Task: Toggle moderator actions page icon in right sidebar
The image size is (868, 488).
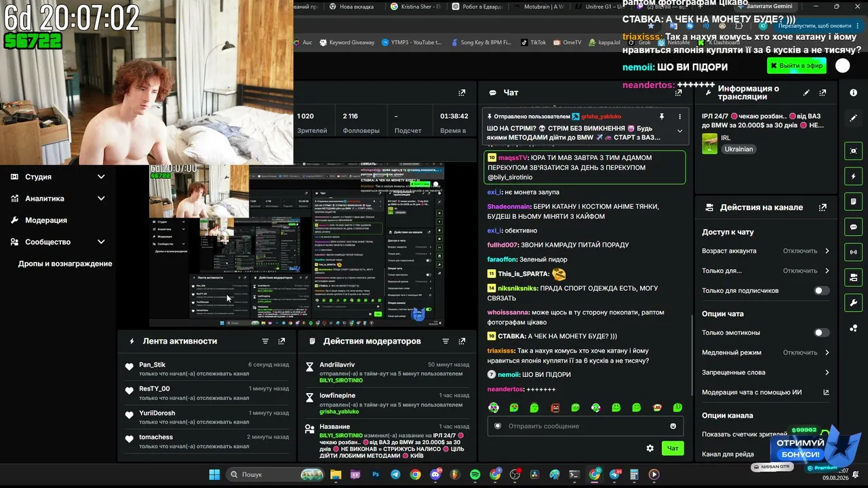Action: click(853, 201)
